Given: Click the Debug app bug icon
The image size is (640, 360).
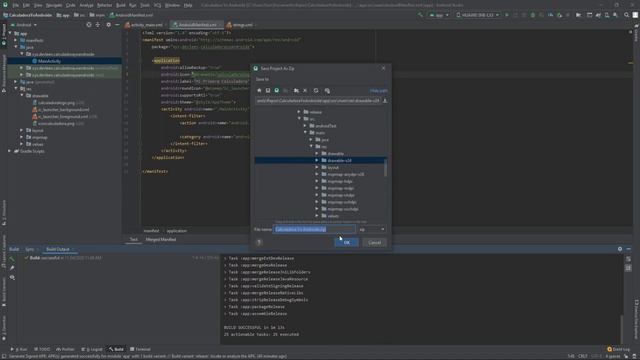Looking at the screenshot, I should (533, 15).
